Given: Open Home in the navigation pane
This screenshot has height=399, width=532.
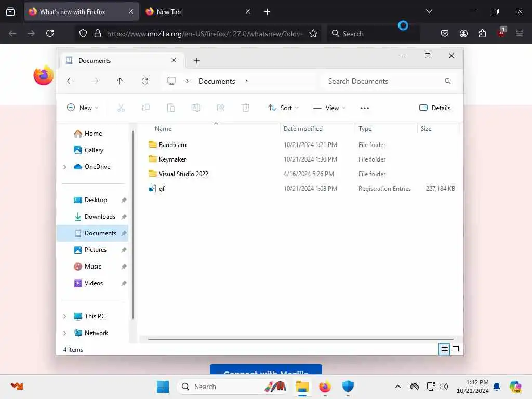Looking at the screenshot, I should click(93, 134).
